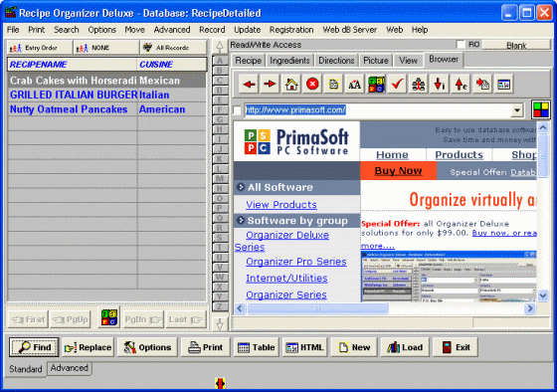This screenshot has width=557, height=392.
Task: Open the Help menu
Action: click(420, 30)
